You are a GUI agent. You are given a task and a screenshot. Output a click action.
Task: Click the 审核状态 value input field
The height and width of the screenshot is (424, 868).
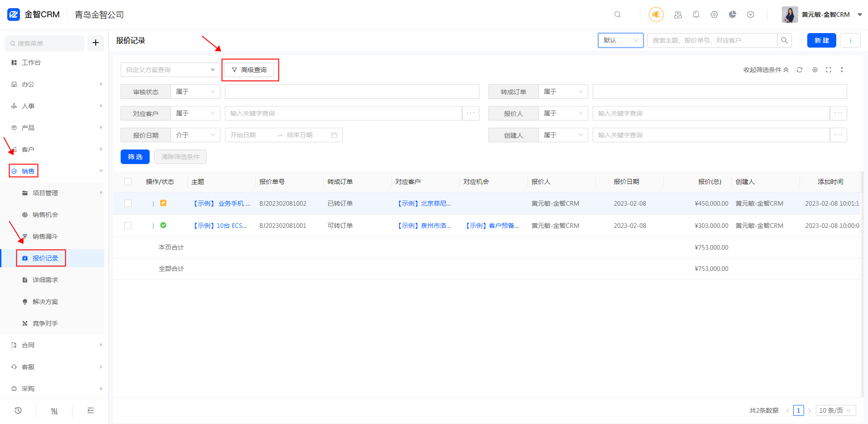(352, 92)
